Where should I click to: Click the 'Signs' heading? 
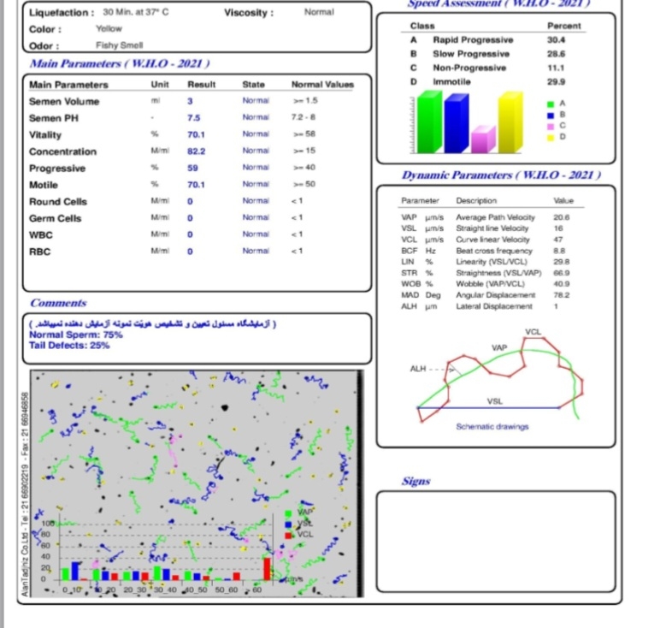416,482
